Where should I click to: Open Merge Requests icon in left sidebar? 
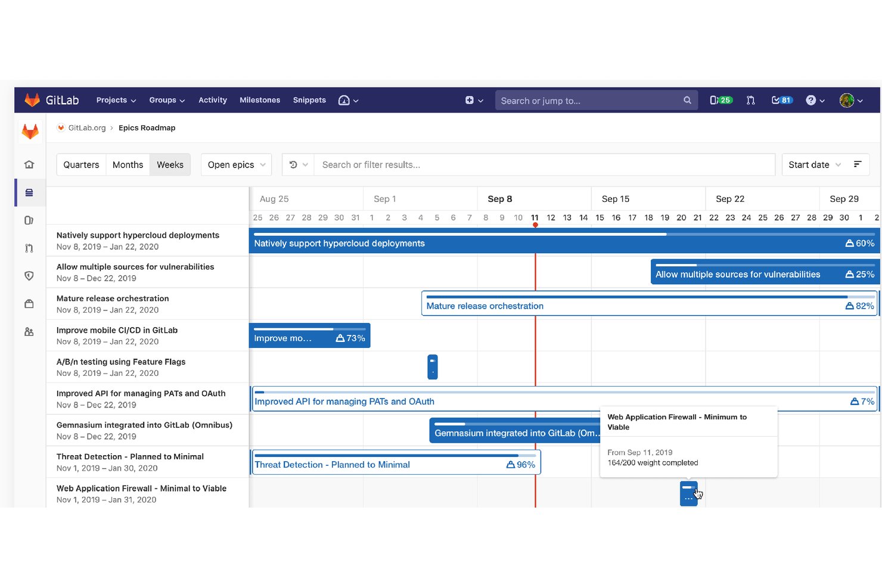point(29,248)
